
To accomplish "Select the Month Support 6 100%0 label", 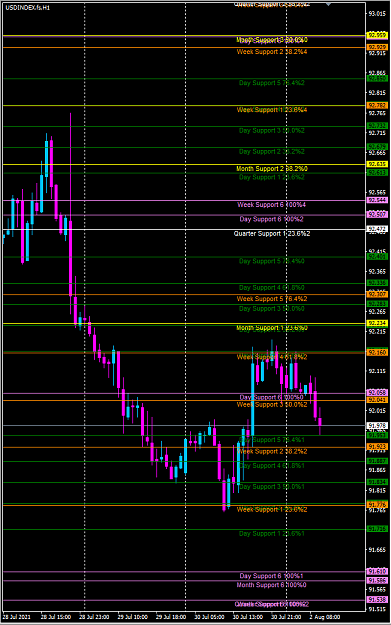I will tap(272, 585).
